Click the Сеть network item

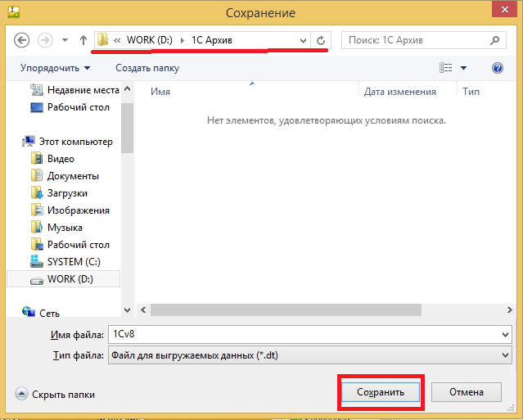[x=49, y=313]
